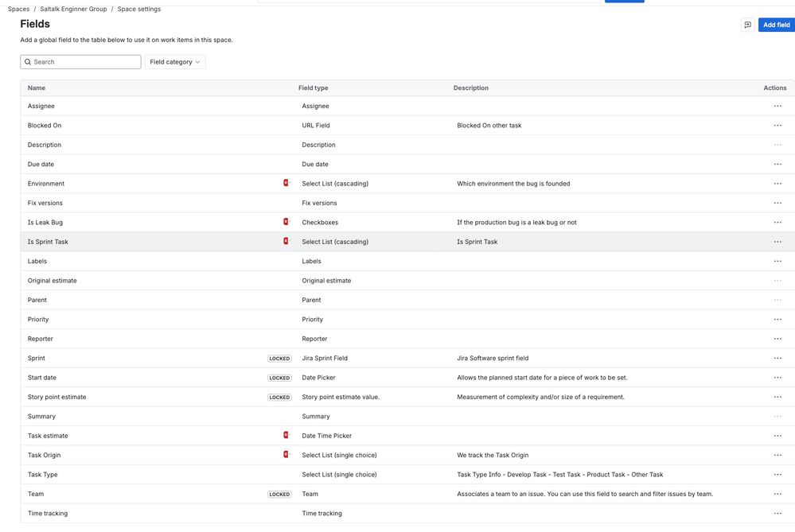Select the Parent field name
Screen dimensions: 795x532
(x=37, y=300)
